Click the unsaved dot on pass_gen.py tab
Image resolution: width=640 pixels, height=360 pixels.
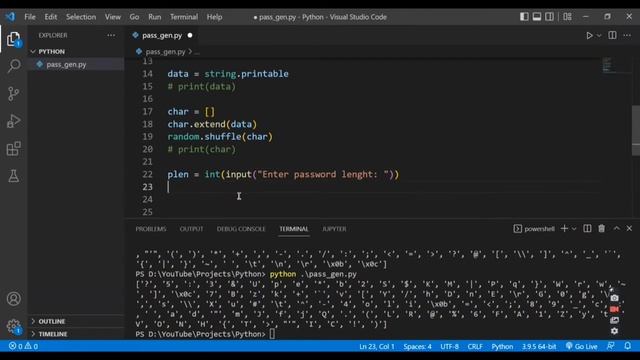(190, 36)
